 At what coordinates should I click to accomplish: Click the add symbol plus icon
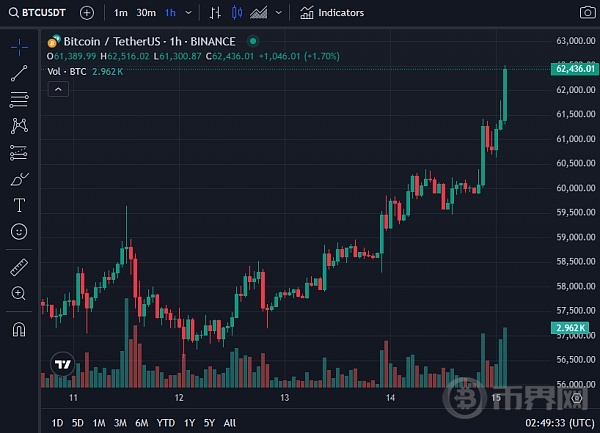[x=87, y=13]
